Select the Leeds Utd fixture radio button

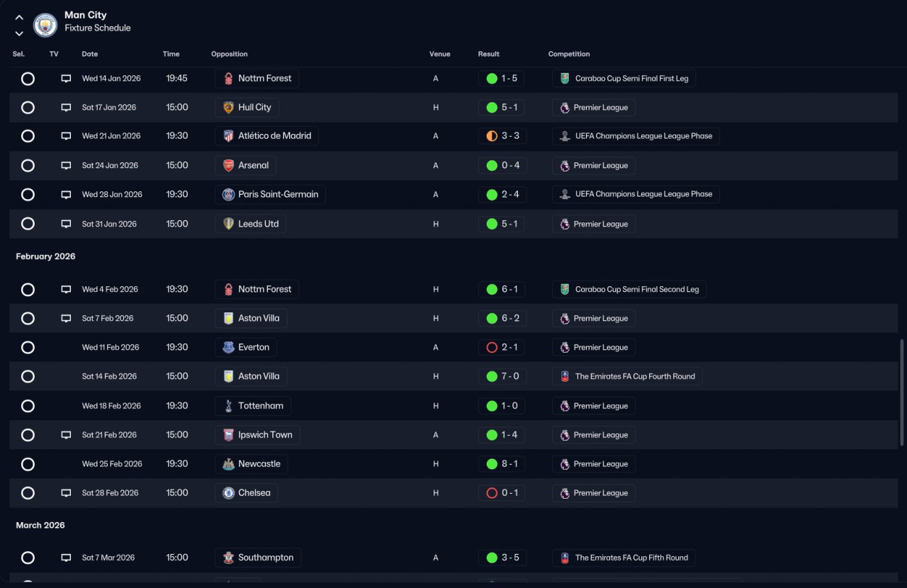pyautogui.click(x=28, y=224)
